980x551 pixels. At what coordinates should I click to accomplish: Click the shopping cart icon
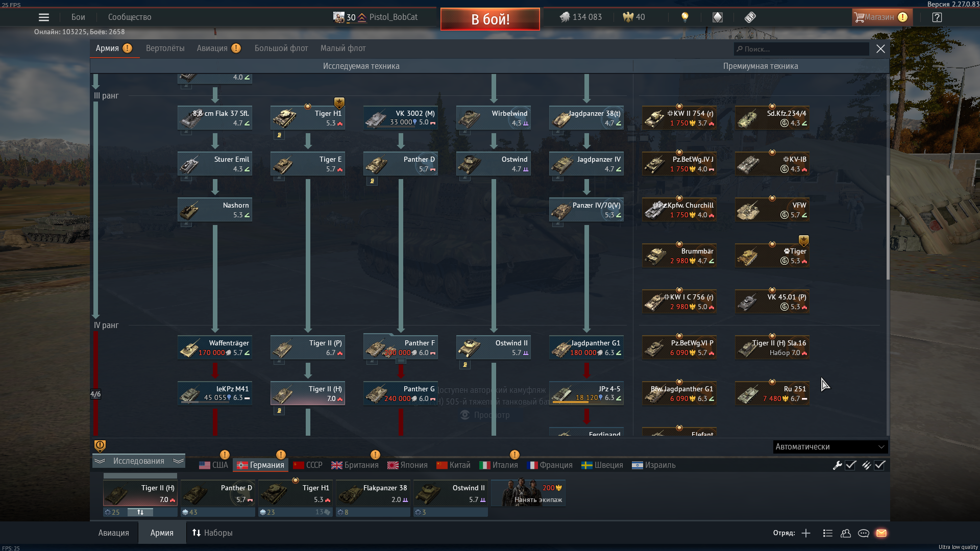tap(860, 17)
